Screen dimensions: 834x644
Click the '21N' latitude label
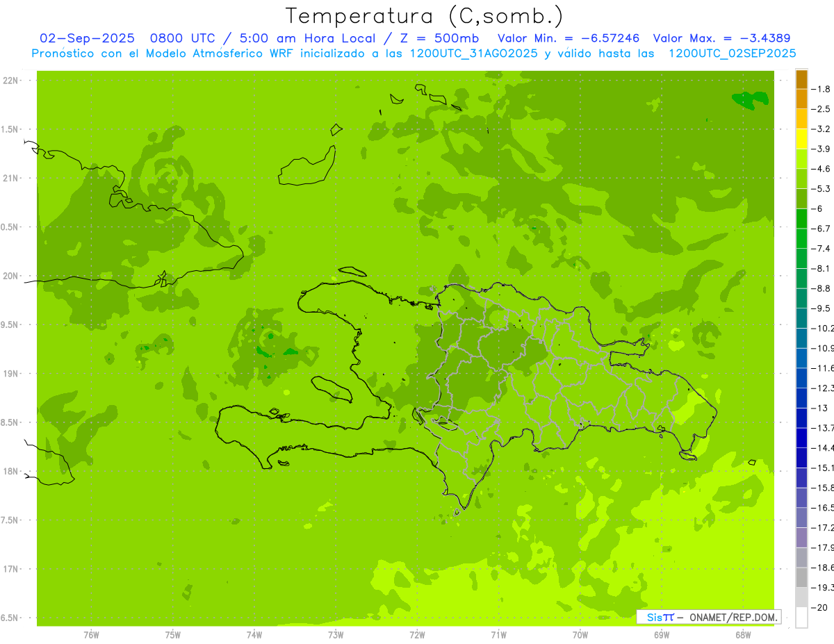[x=11, y=179]
